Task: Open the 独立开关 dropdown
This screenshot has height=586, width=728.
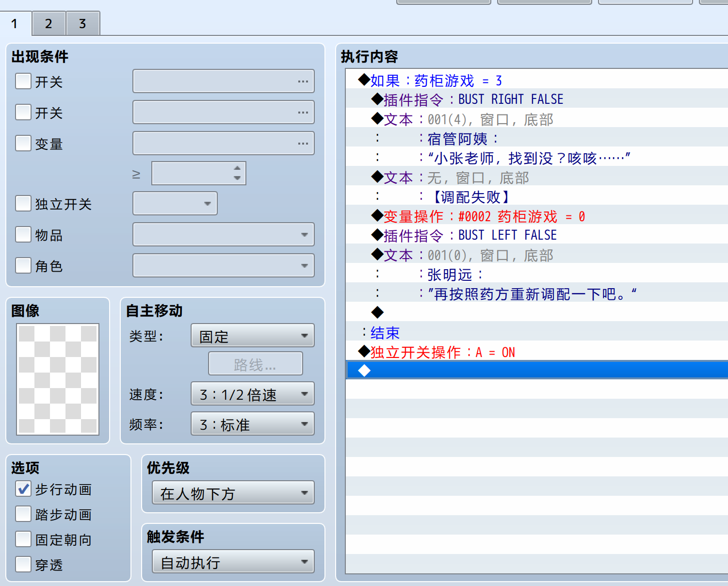Action: tap(175, 203)
